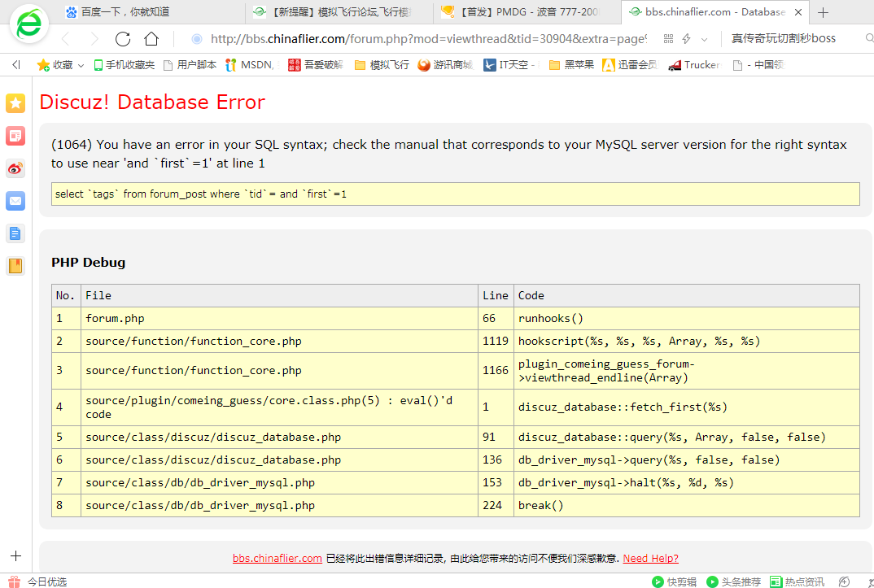The image size is (874, 588).
Task: Click the bbs.chinaflier.com footer link
Action: pyautogui.click(x=277, y=558)
